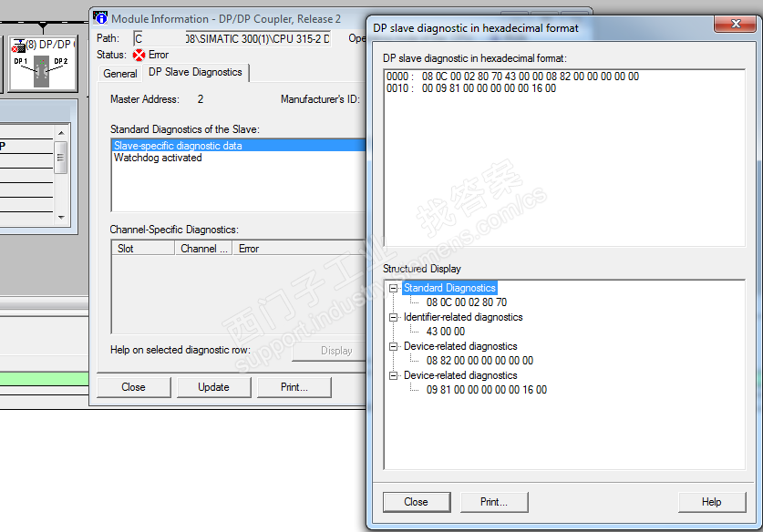The image size is (763, 532).
Task: Click the left panel scrollbar thumb
Action: click(x=61, y=158)
